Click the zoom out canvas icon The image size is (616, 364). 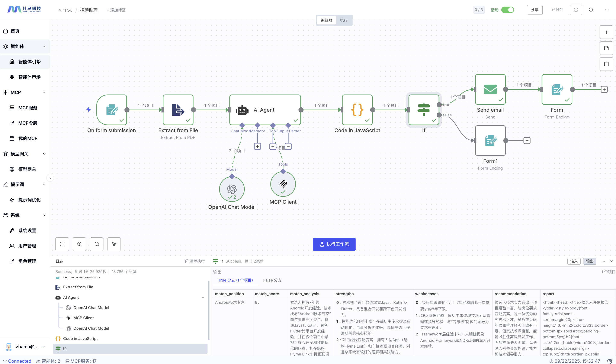coord(97,244)
